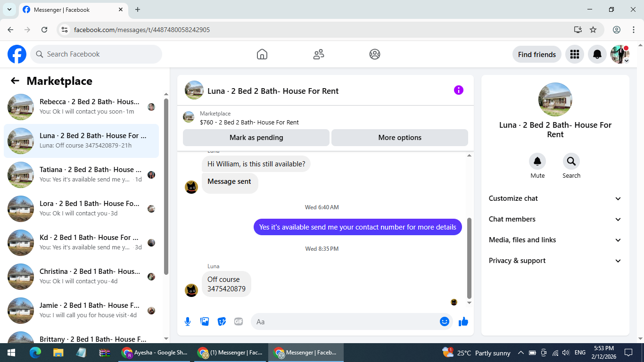Open the purple conversation information icon

[x=459, y=90]
